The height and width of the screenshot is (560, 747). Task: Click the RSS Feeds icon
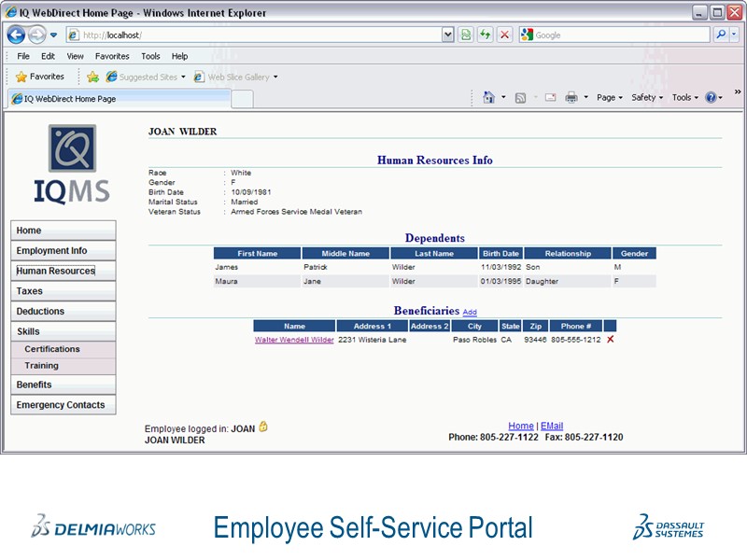coord(521,96)
